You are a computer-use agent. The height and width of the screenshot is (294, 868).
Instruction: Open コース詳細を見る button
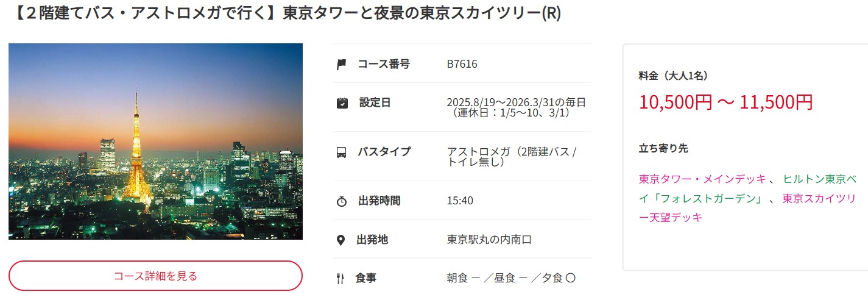click(155, 276)
